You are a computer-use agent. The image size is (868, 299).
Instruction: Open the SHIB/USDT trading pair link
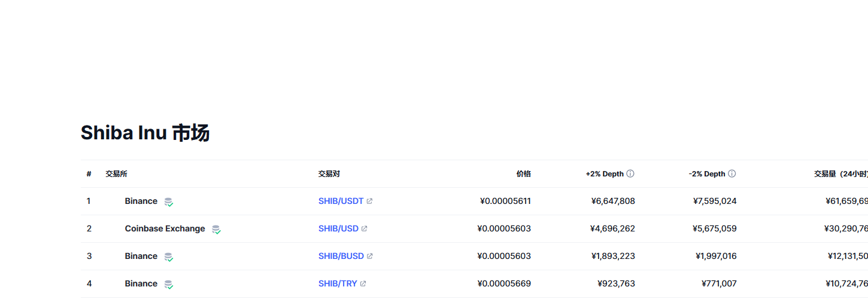click(341, 202)
